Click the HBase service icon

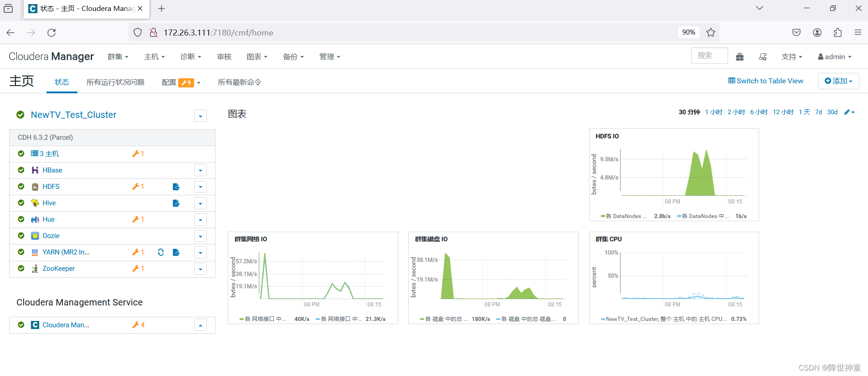coord(35,170)
